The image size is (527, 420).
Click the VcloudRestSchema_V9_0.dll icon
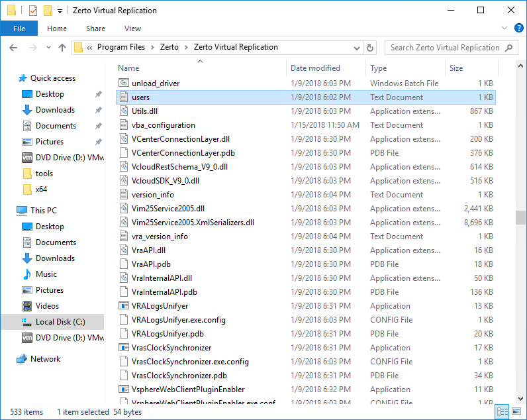pos(124,167)
